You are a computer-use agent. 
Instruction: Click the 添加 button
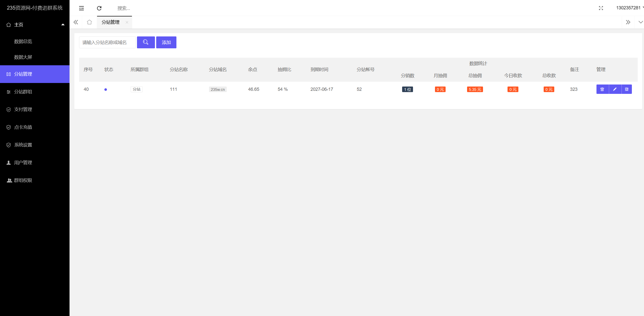pyautogui.click(x=166, y=42)
